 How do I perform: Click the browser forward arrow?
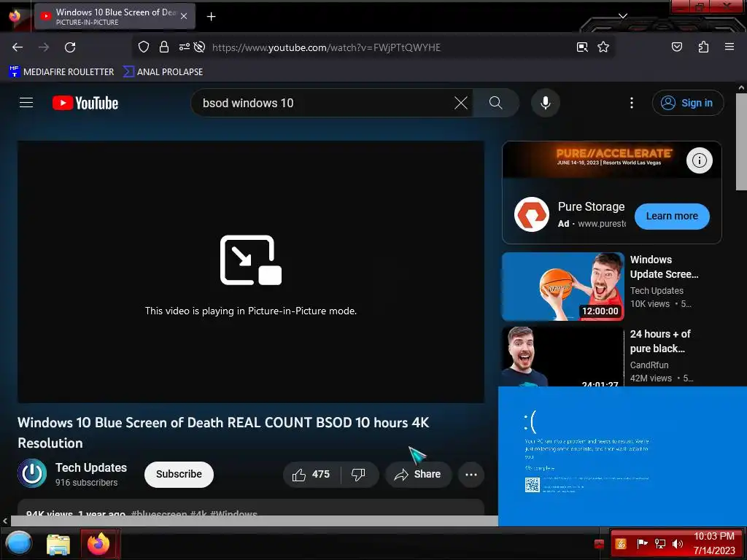click(44, 47)
